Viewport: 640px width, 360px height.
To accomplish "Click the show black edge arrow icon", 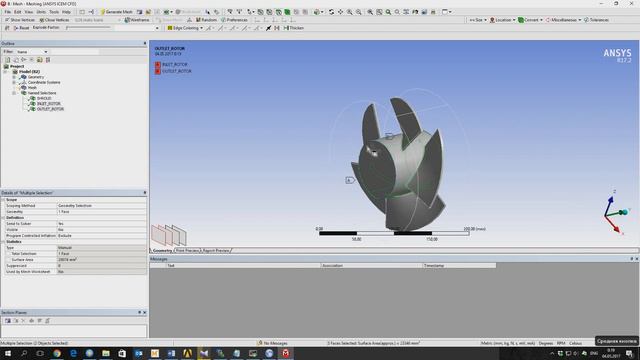I will point(269,28).
